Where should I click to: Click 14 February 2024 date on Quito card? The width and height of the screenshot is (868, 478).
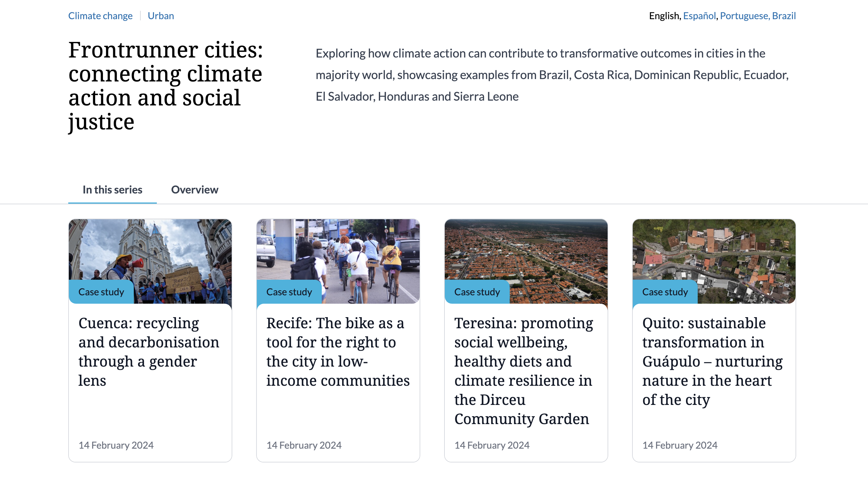(x=680, y=445)
